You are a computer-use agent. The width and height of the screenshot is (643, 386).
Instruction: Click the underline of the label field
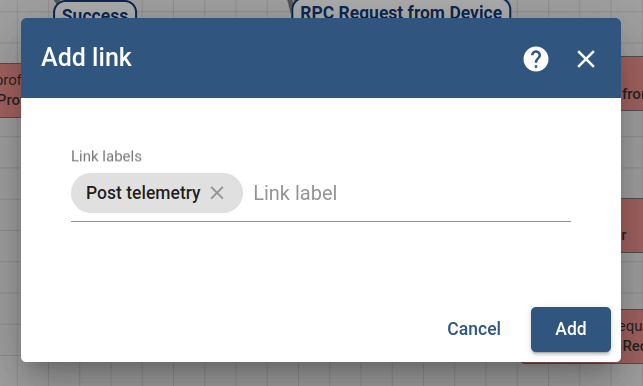click(321, 222)
